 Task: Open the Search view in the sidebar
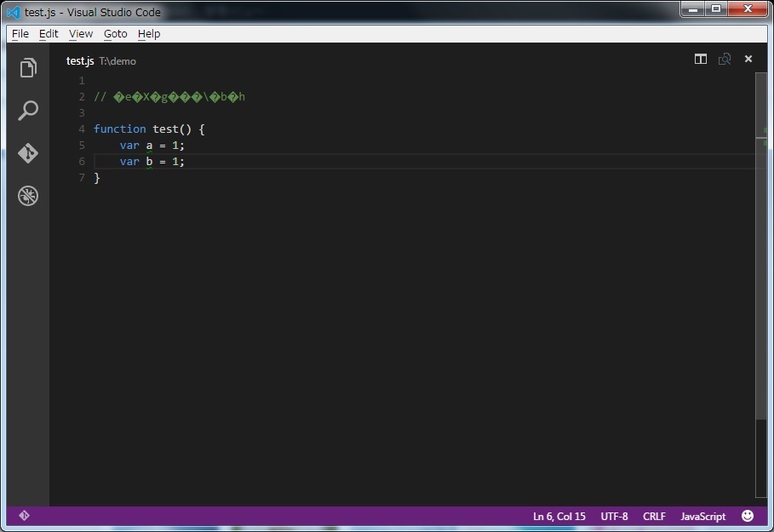28,111
